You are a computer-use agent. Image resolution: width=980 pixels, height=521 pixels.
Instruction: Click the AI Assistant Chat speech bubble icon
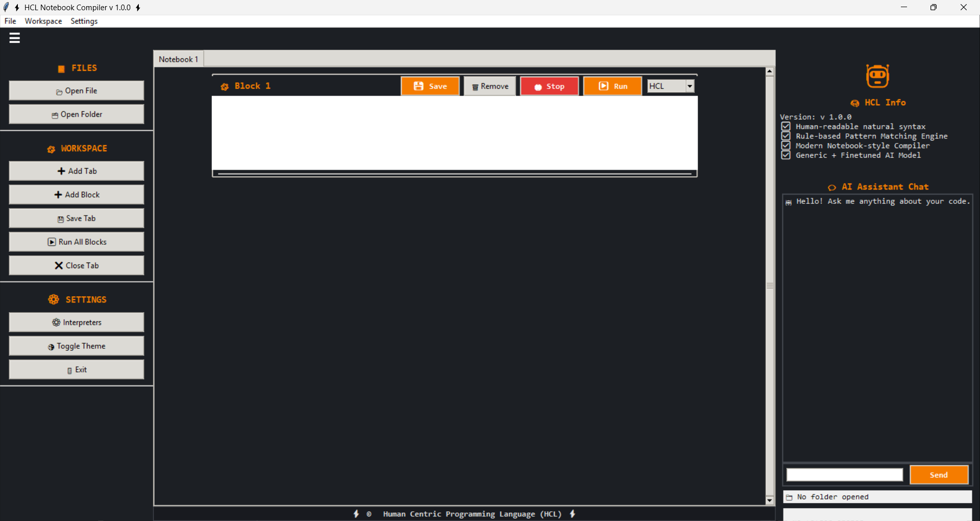coord(833,187)
